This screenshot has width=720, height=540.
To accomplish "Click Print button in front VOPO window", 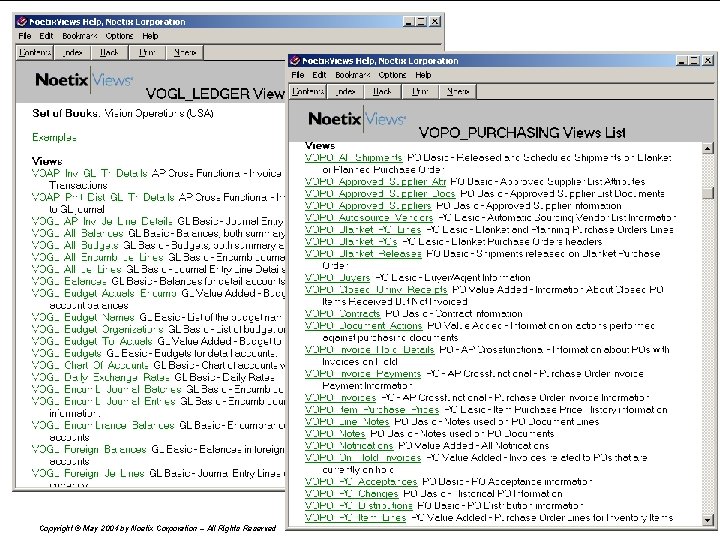I will point(420,92).
